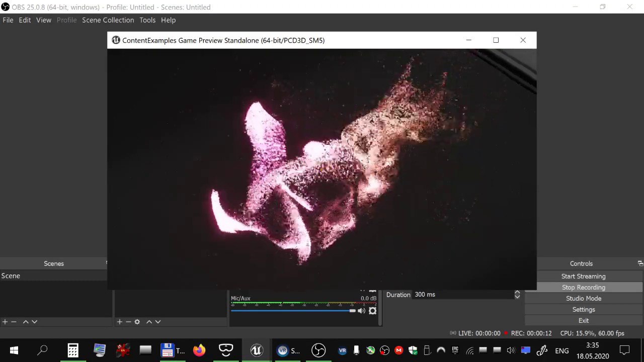Close the ContentExamples Game Preview window
This screenshot has height=362, width=644.
click(523, 40)
